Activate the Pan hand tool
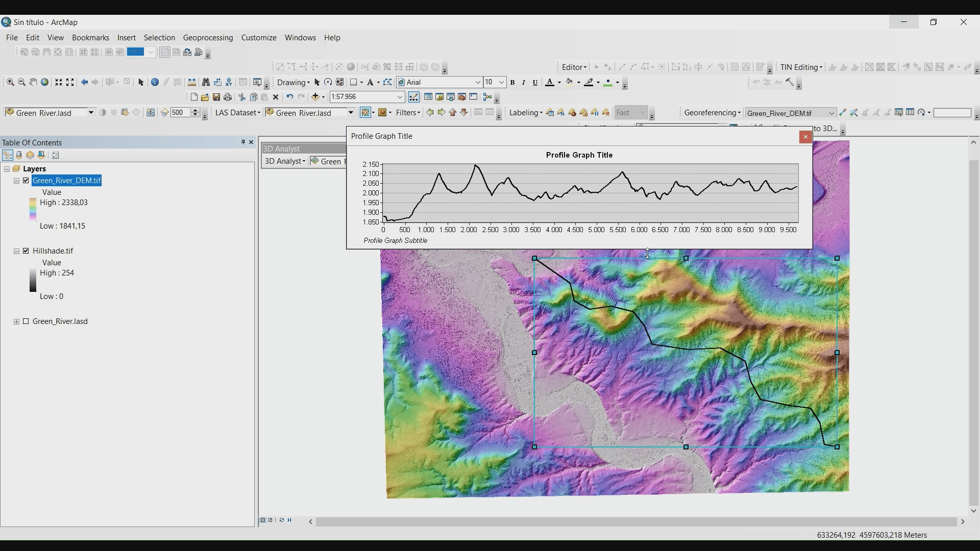Viewport: 980px width, 551px height. pos(33,82)
